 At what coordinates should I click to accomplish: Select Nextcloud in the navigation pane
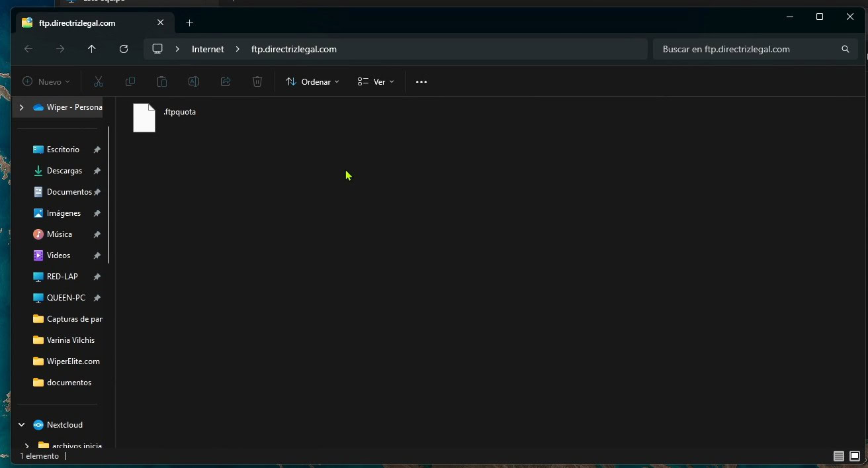coord(60,425)
